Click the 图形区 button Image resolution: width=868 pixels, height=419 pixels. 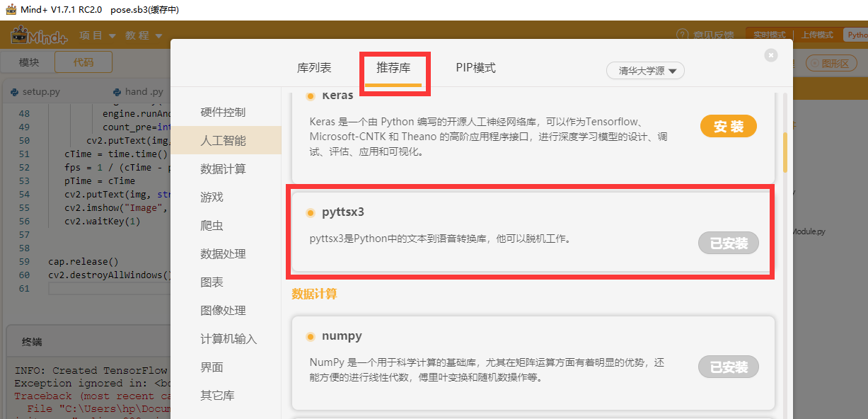pyautogui.click(x=831, y=64)
